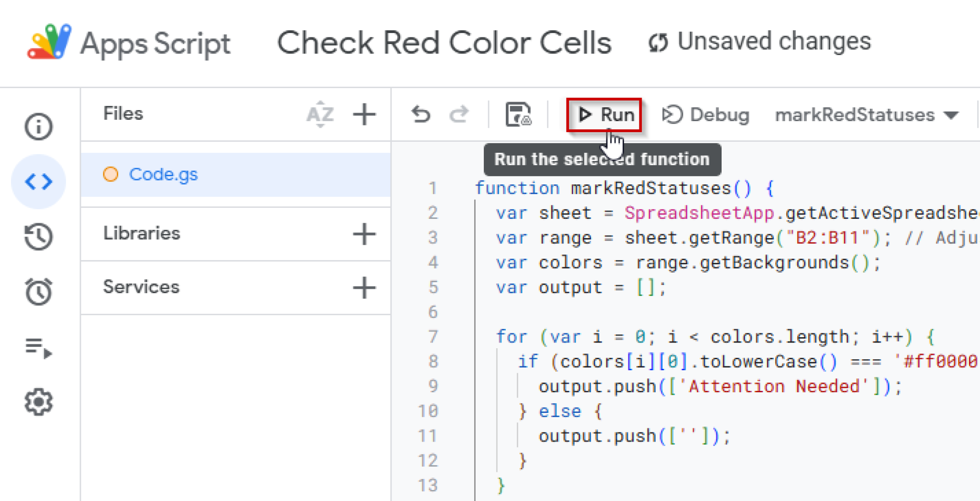
Task: Open the Executions history panel
Action: (38, 237)
